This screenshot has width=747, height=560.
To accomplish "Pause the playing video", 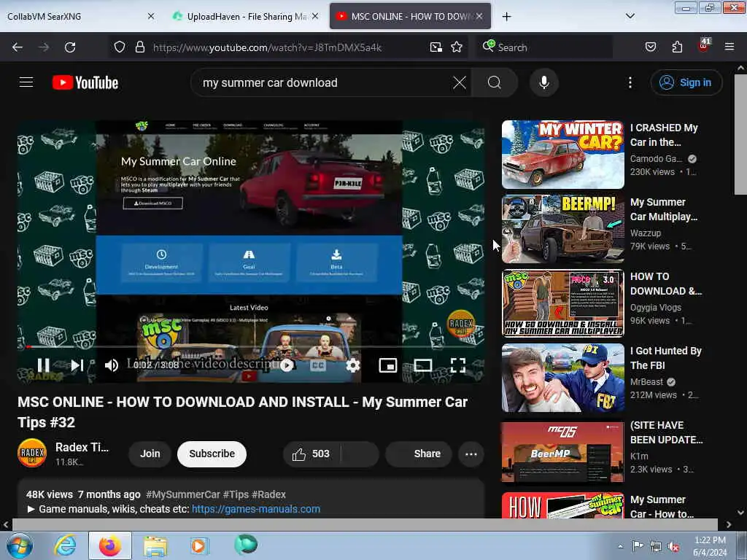I will [x=43, y=365].
